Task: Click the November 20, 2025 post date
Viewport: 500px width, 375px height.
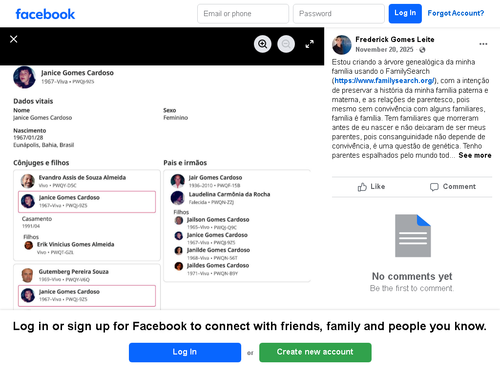Action: click(x=384, y=50)
